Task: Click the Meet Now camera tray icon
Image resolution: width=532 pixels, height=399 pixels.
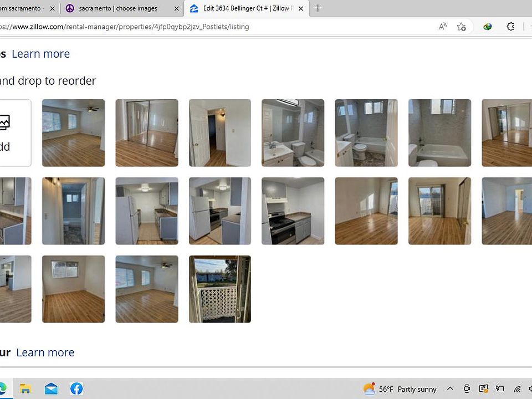Action: (x=467, y=389)
